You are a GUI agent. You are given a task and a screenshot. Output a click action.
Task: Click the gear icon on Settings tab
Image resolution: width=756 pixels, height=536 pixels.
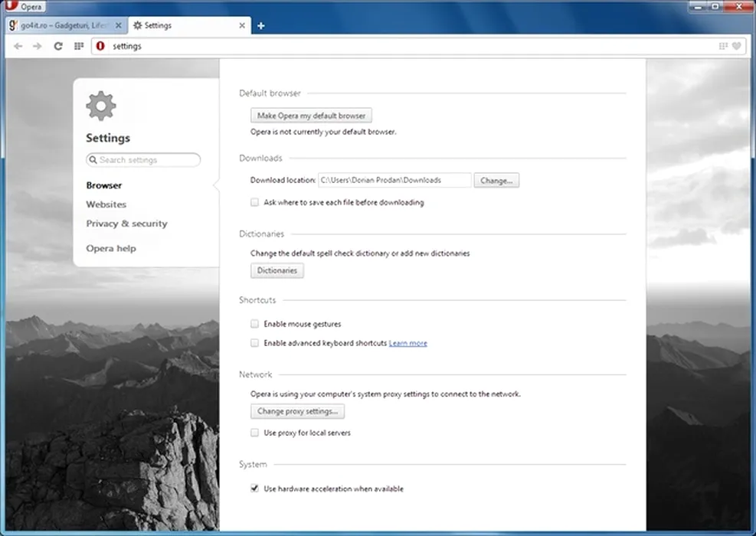tap(137, 25)
